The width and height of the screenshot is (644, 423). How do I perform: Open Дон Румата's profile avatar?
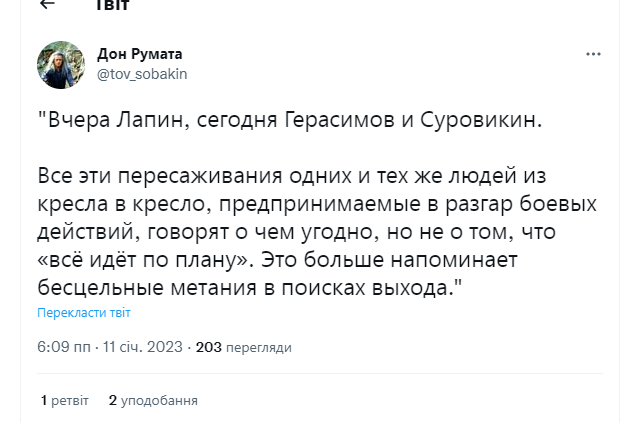click(60, 64)
